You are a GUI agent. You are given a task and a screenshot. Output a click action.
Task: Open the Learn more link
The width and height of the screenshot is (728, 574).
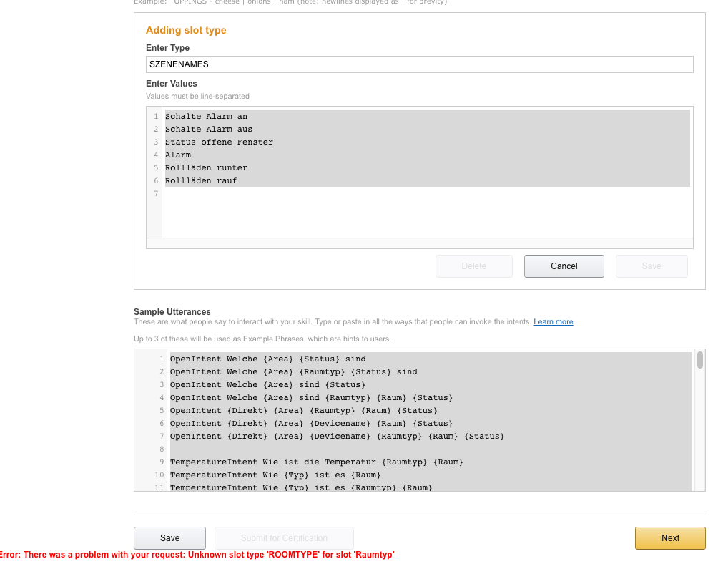coord(553,322)
